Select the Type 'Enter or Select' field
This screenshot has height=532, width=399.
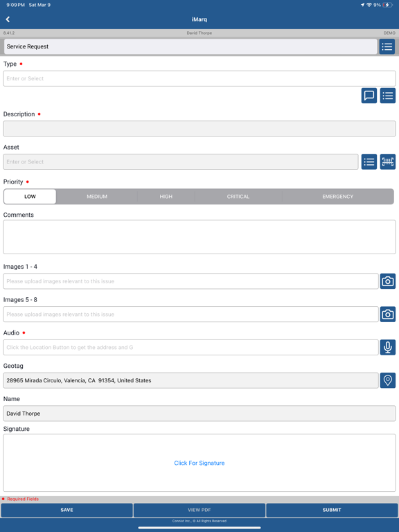point(199,78)
